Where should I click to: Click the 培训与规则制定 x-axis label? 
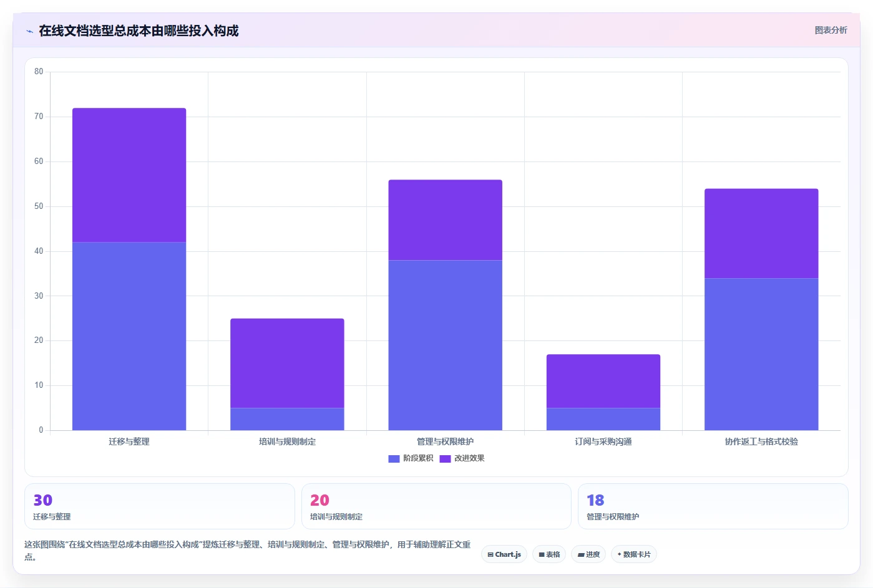click(x=287, y=441)
